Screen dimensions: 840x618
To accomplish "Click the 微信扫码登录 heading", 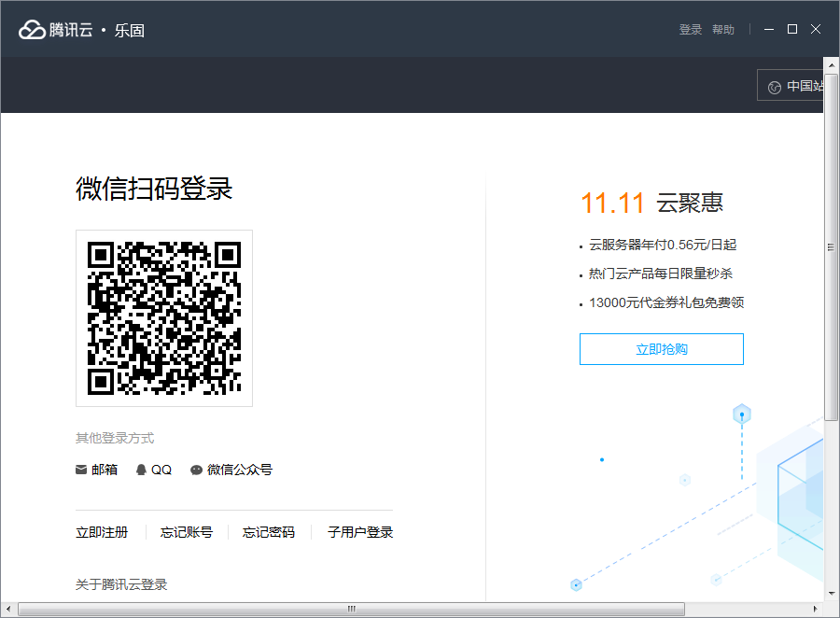I will 154,189.
